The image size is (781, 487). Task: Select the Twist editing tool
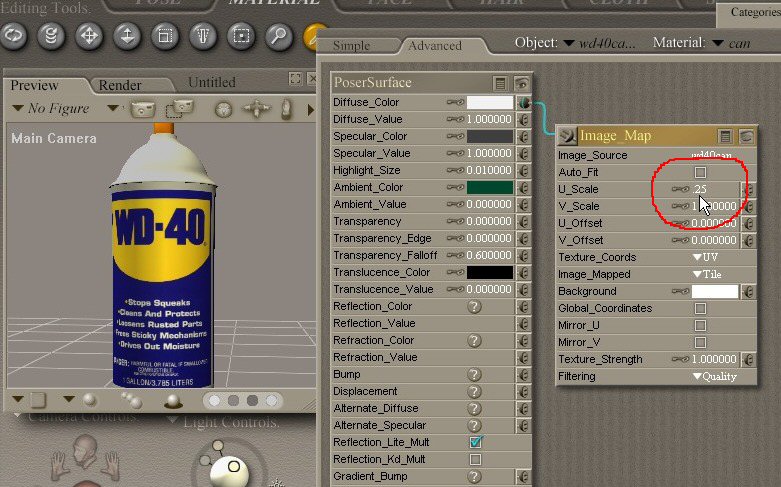pyautogui.click(x=51, y=36)
